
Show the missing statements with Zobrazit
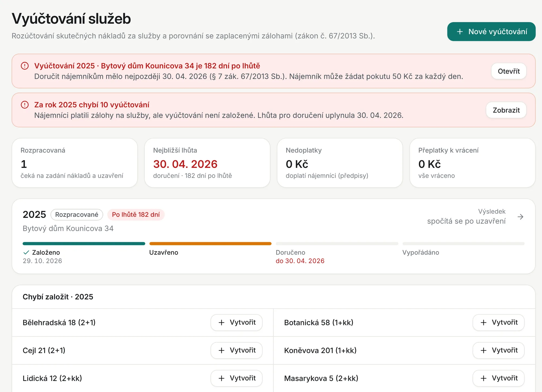pos(506,110)
